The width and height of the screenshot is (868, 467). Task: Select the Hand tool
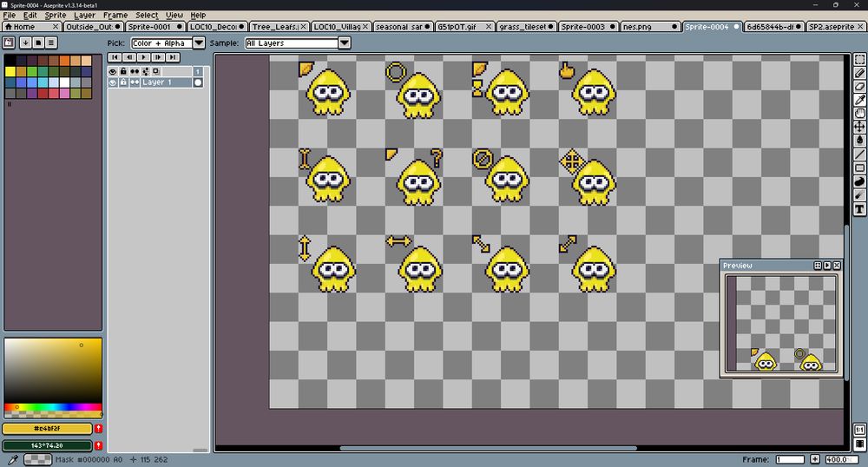(x=859, y=114)
